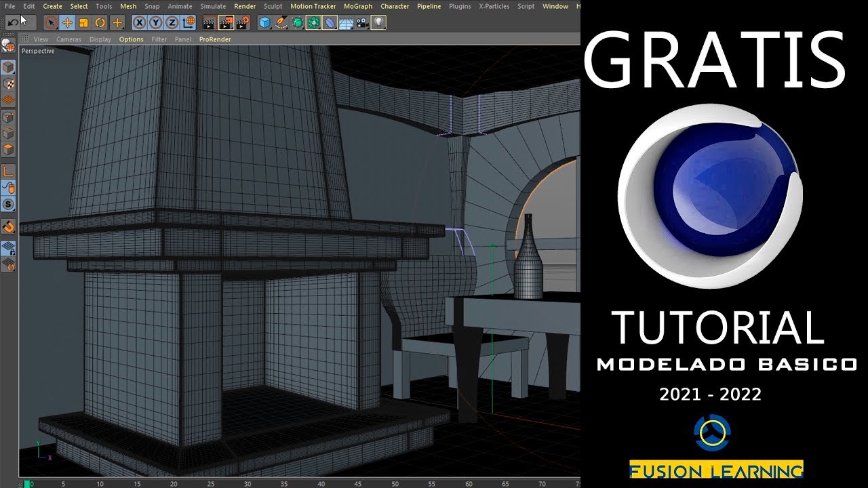The height and width of the screenshot is (488, 868).
Task: Open the Select menu
Action: [x=79, y=6]
